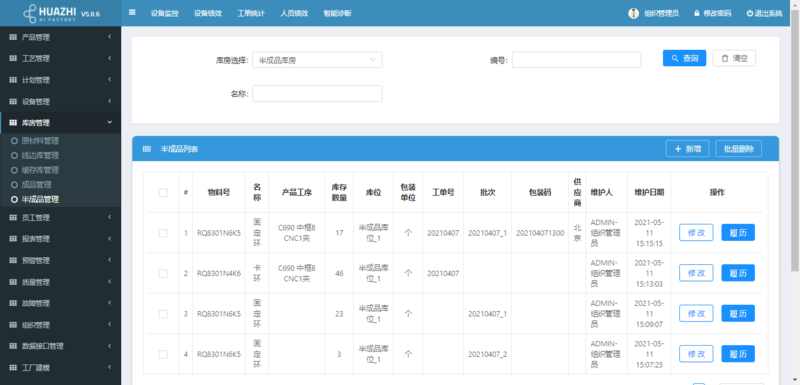Screen dimensions: 800x385
Task: Click the grid icon next to 库房管理
Action: click(x=13, y=123)
